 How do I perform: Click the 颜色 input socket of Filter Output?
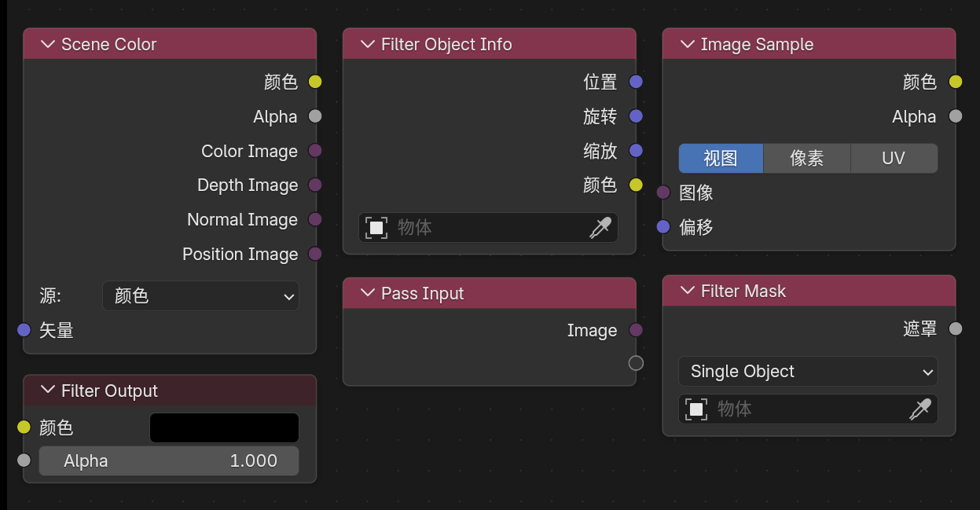tap(24, 427)
